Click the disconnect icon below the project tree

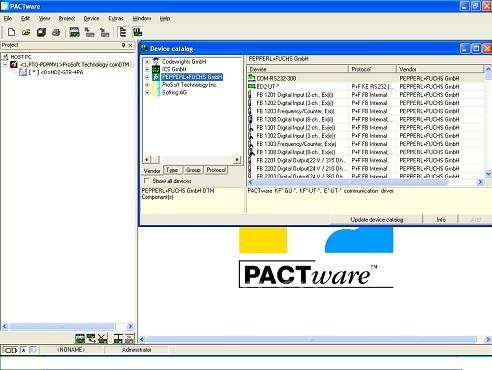point(102,338)
